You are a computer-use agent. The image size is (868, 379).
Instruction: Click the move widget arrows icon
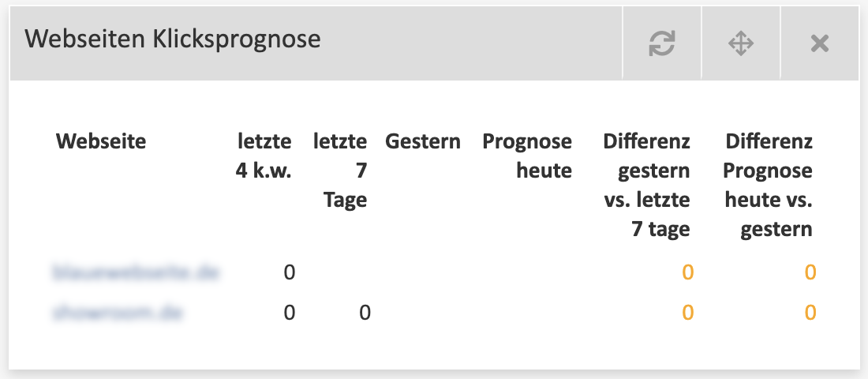pos(741,43)
